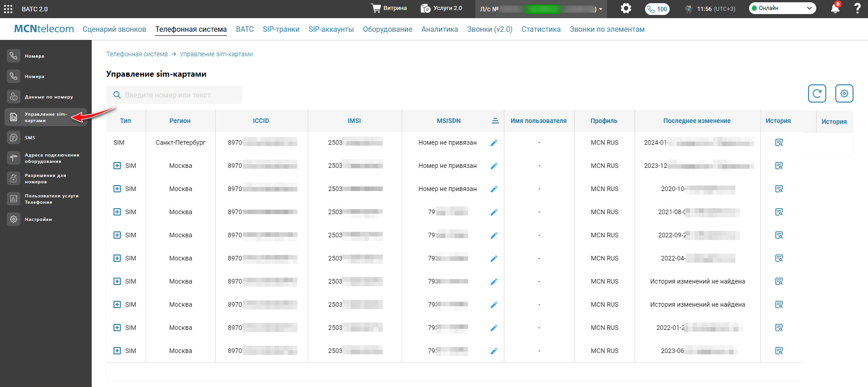Viewport: 868px width, 387px height.
Task: Open the Звонки по элементам tab
Action: coord(607,29)
